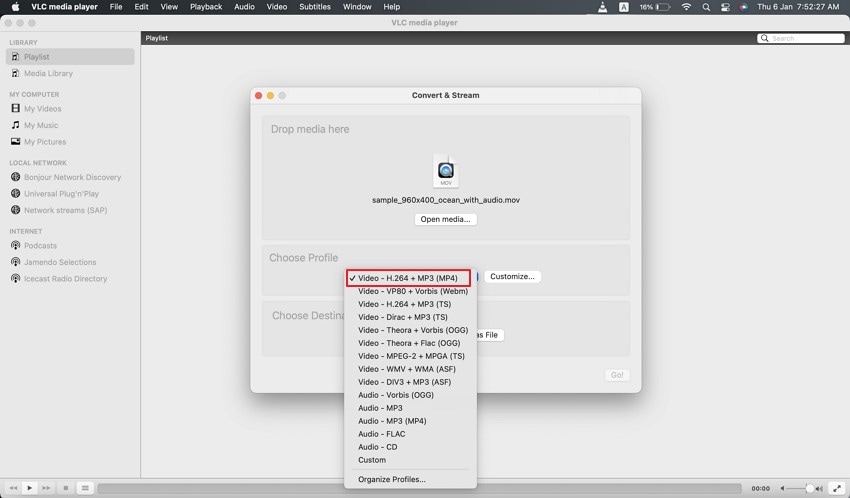
Task: Adjust the volume slider
Action: tap(799, 488)
